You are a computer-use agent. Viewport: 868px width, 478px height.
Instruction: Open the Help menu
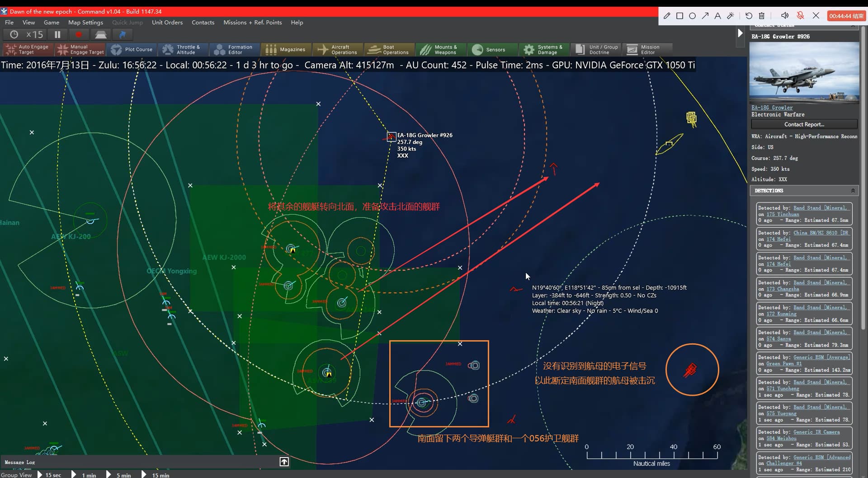[297, 22]
